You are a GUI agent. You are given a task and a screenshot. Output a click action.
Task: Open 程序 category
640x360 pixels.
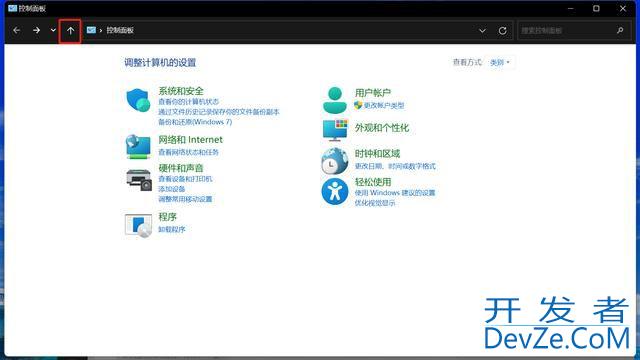(x=167, y=217)
